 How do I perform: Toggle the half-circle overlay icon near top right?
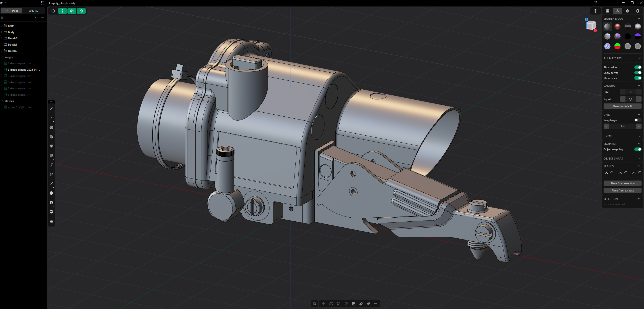pyautogui.click(x=595, y=11)
